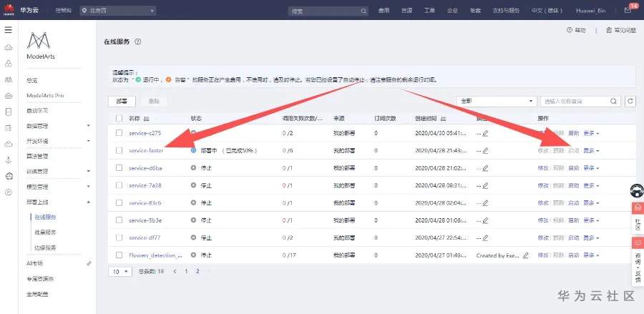The width and height of the screenshot is (644, 314).
Task: Edit description pencil for service-c275
Action: coord(485,134)
